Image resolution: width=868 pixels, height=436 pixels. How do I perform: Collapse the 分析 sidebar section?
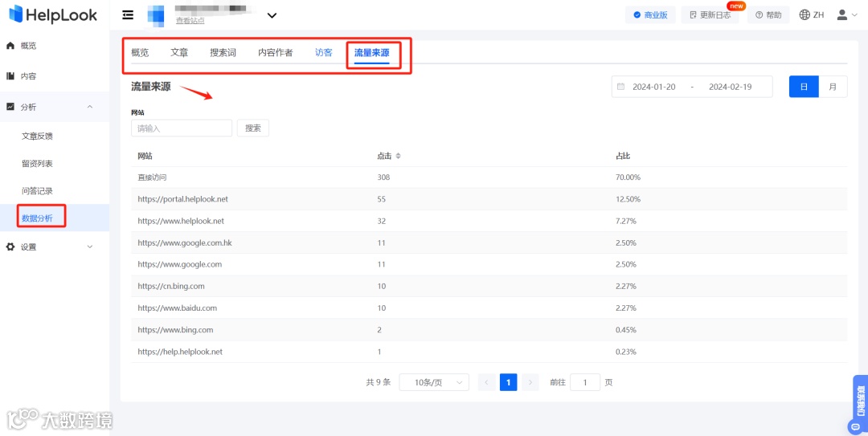(55, 107)
